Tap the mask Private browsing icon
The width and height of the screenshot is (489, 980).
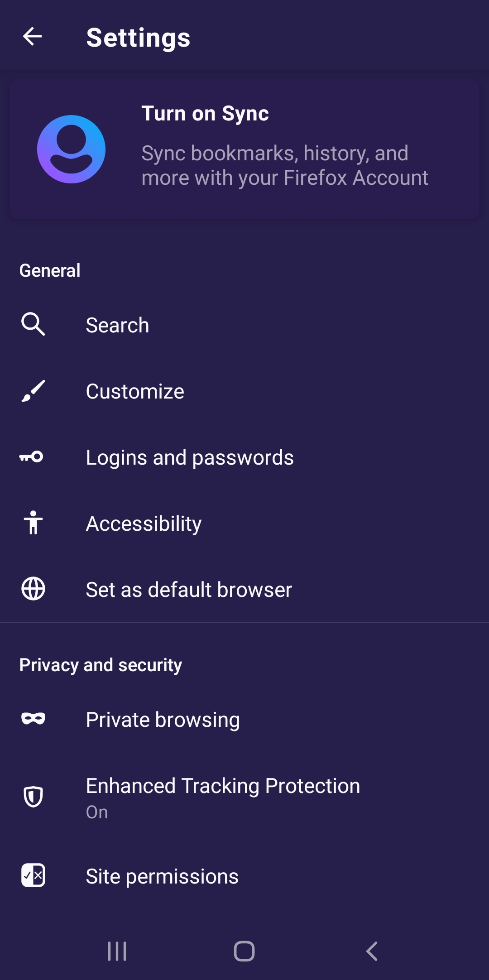(x=33, y=719)
